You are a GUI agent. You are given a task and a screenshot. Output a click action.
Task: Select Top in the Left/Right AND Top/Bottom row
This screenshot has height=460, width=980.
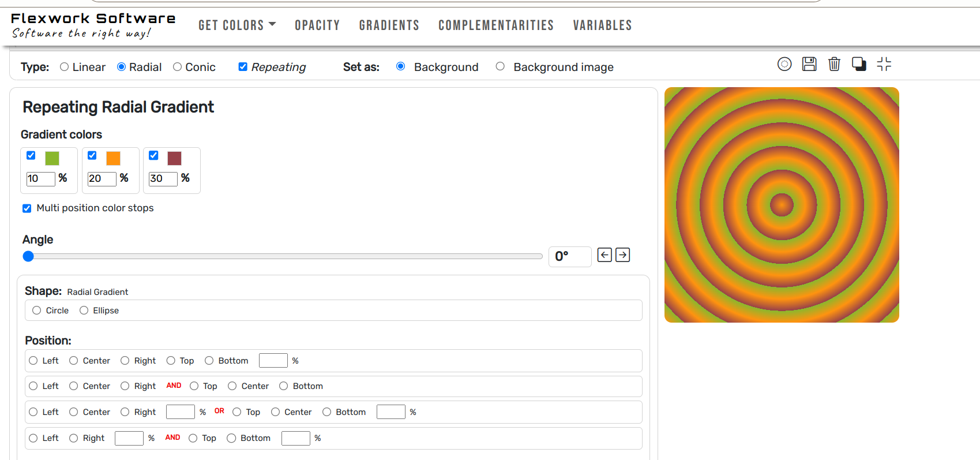click(193, 438)
